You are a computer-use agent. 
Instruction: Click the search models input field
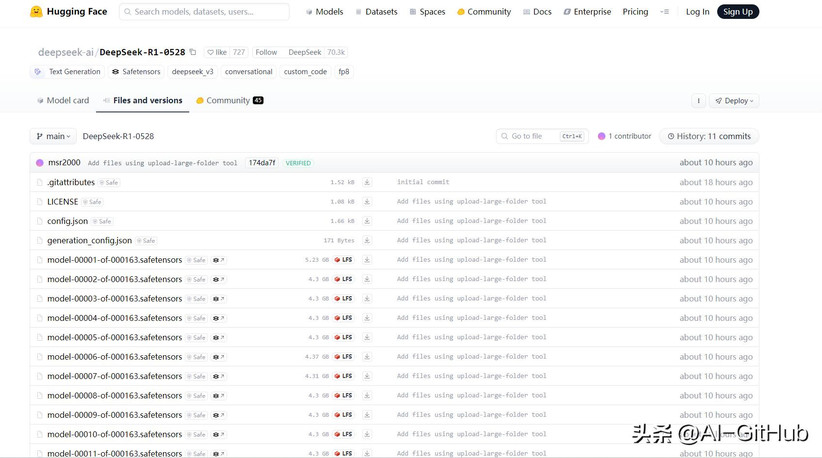tap(204, 12)
